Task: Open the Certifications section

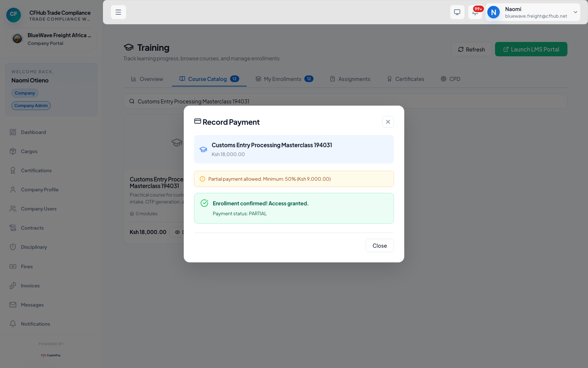Action: pyautogui.click(x=36, y=170)
